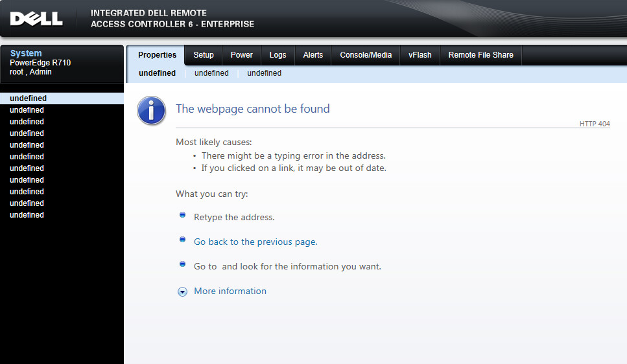Open the Remote File Share tab
Viewport: 627px width, 364px height.
[480, 55]
